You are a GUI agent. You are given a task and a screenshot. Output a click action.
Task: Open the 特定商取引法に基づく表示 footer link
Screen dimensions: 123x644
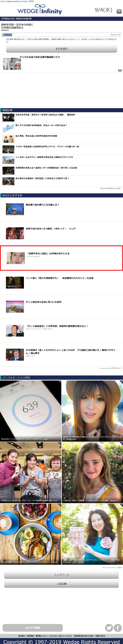84,635
